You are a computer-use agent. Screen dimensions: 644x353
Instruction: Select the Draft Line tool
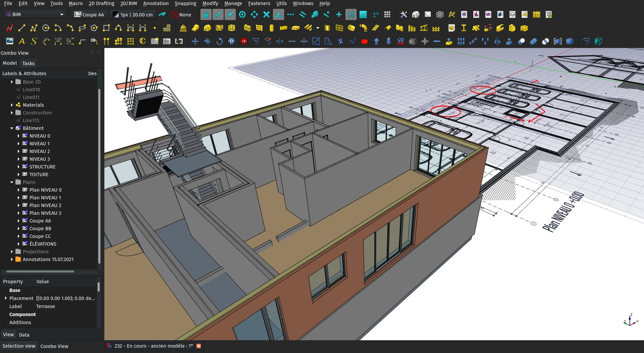[22, 28]
